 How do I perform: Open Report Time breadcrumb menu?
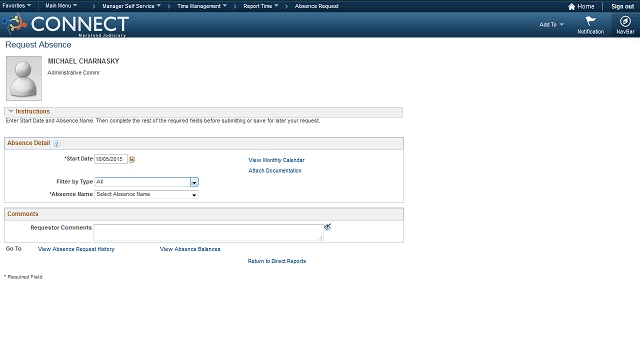pyautogui.click(x=261, y=6)
